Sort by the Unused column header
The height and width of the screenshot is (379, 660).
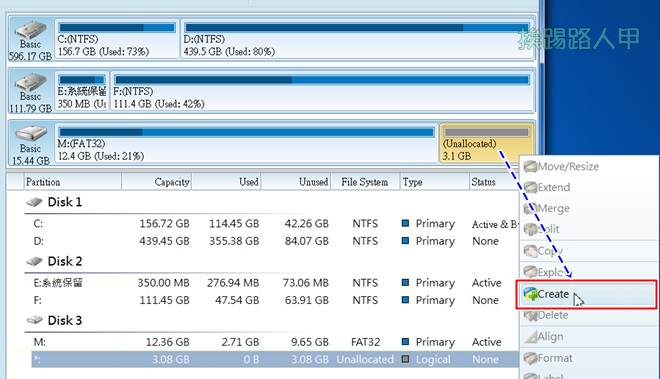296,182
